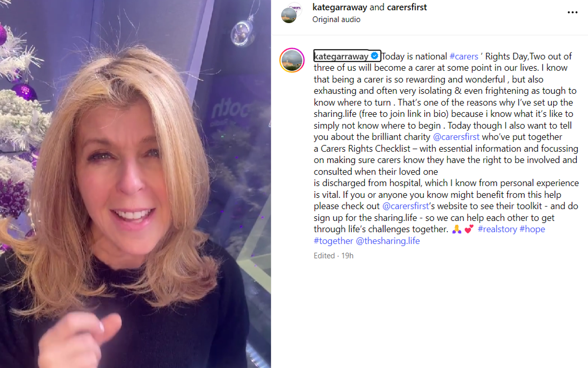588x368 pixels.
Task: Click the blue verified badge beside kategarraway
Action: pos(374,56)
